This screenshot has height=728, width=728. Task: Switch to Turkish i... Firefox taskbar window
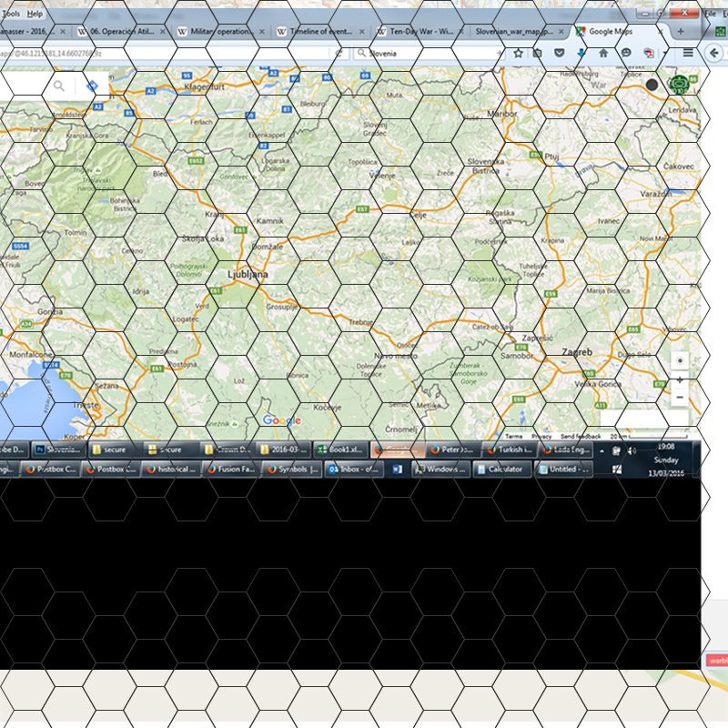(x=510, y=450)
